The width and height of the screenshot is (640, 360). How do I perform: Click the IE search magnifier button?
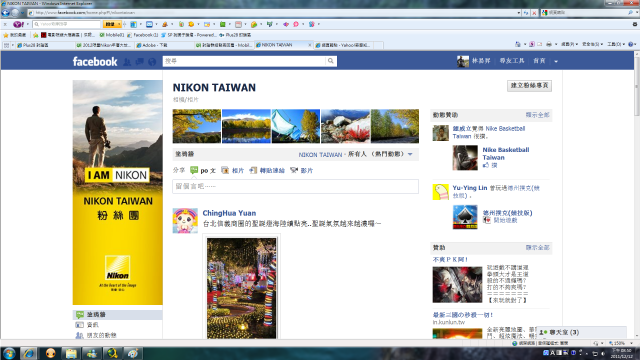tap(631, 13)
